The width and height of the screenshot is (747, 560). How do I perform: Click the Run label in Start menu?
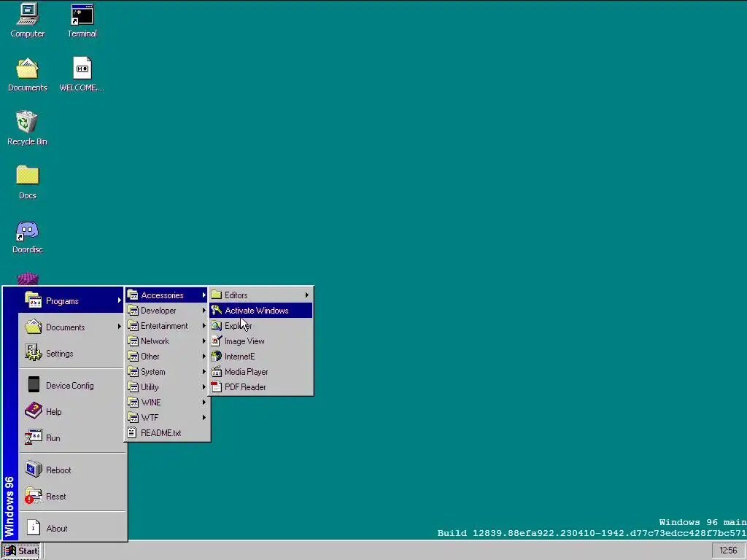[53, 437]
